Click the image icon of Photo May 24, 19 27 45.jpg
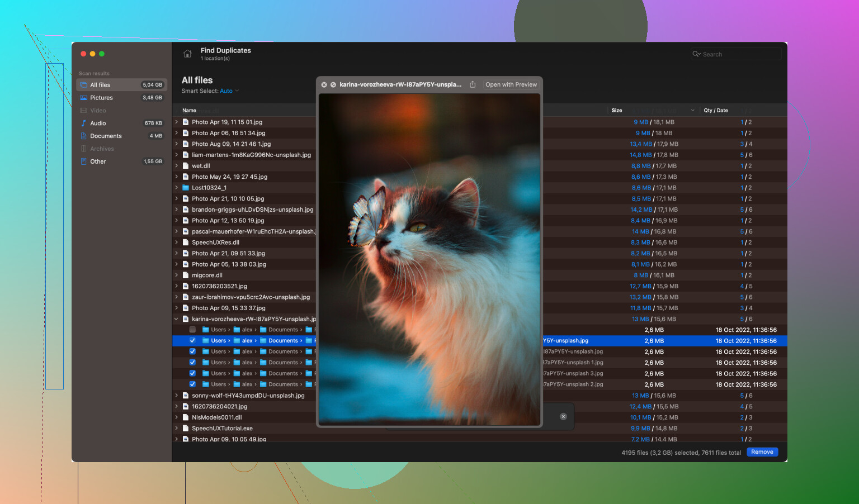This screenshot has height=504, width=859. [x=186, y=177]
